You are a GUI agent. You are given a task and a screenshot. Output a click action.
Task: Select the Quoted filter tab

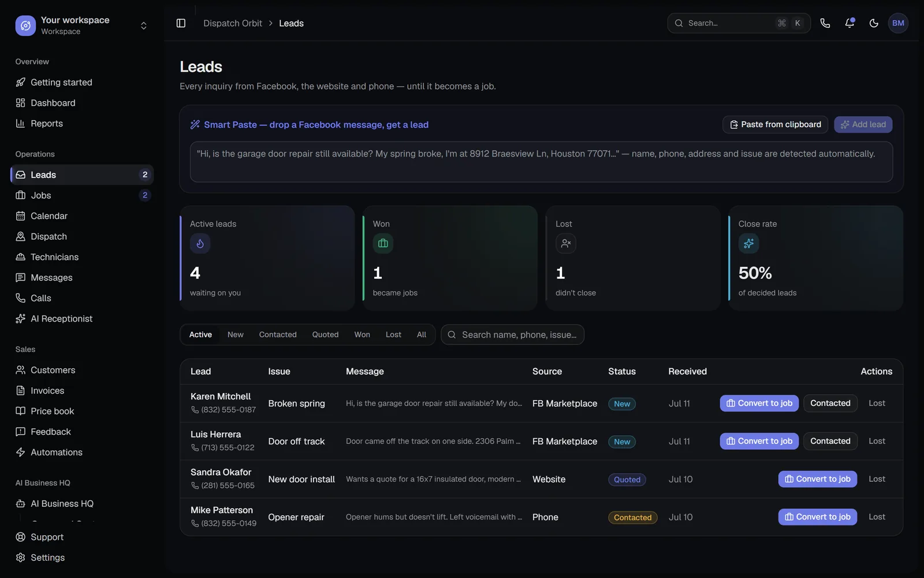coord(325,335)
